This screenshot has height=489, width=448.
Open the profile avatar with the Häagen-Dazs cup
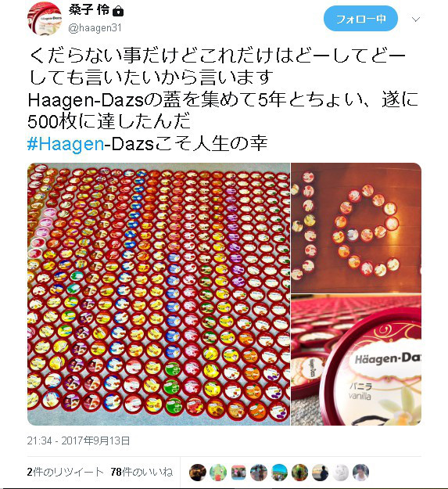click(x=45, y=19)
